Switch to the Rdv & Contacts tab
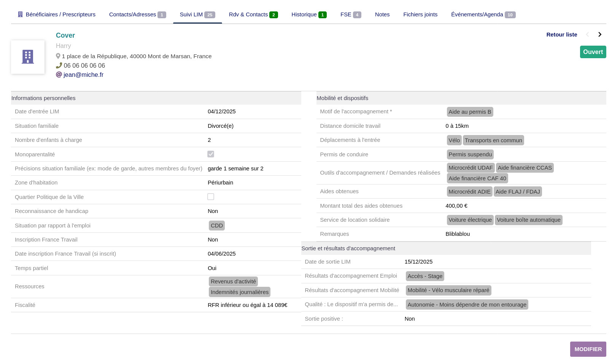Screen dimensions: 612x364 253,14
